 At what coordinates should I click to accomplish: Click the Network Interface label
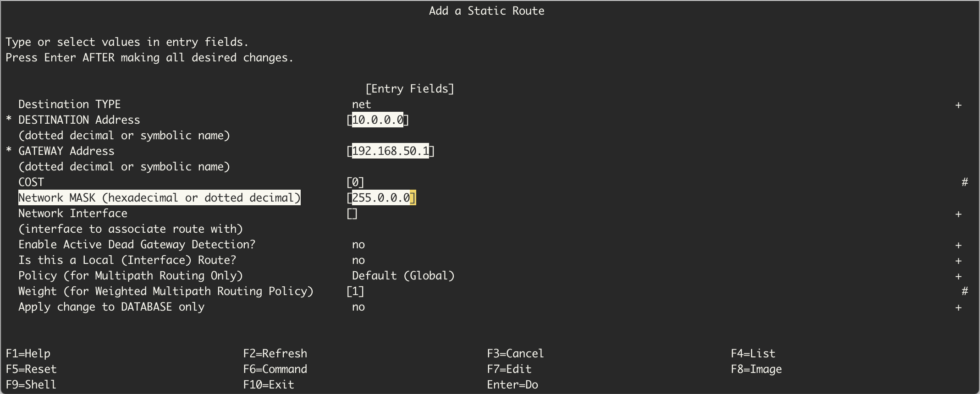pyautogui.click(x=73, y=213)
